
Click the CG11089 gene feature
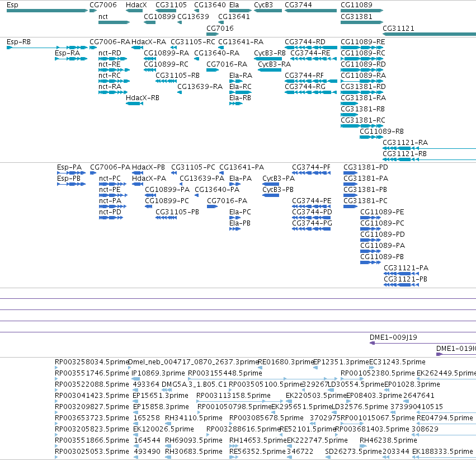pos(362,11)
